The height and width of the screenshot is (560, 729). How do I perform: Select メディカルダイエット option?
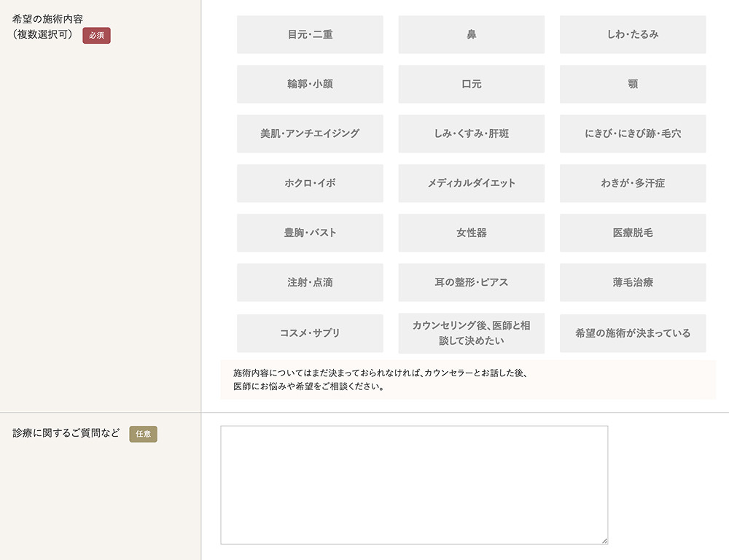(472, 183)
